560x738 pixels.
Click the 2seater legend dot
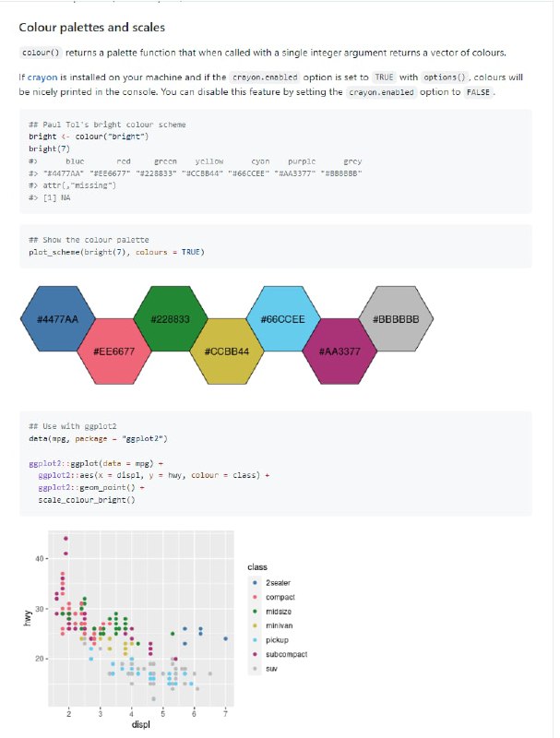click(x=254, y=584)
